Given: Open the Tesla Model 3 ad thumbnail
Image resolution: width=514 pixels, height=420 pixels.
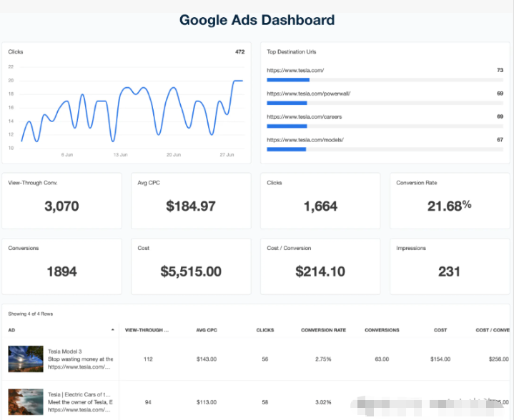Looking at the screenshot, I should 26,359.
